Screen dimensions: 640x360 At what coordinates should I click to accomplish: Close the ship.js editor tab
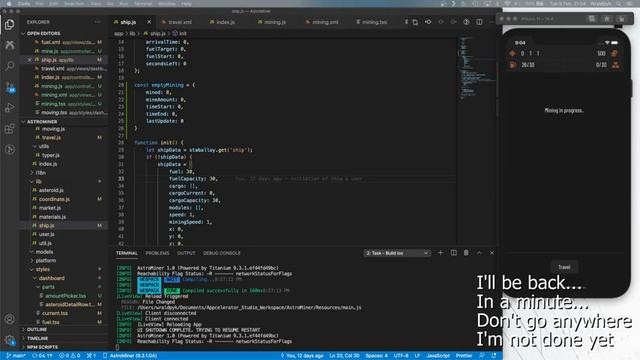(x=149, y=22)
